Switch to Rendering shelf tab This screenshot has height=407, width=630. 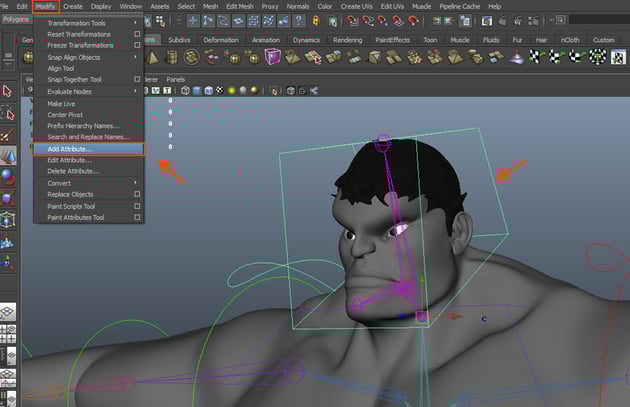pyautogui.click(x=348, y=40)
